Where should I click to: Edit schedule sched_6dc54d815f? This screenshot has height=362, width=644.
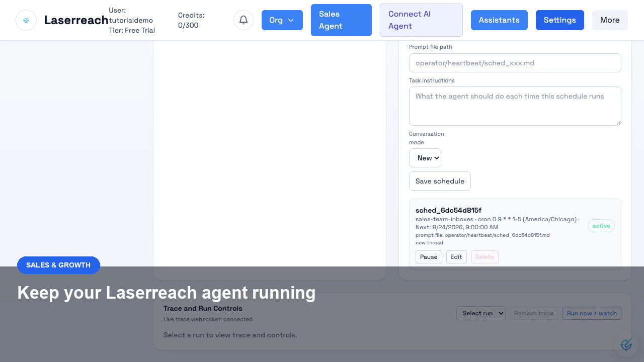coord(456,257)
